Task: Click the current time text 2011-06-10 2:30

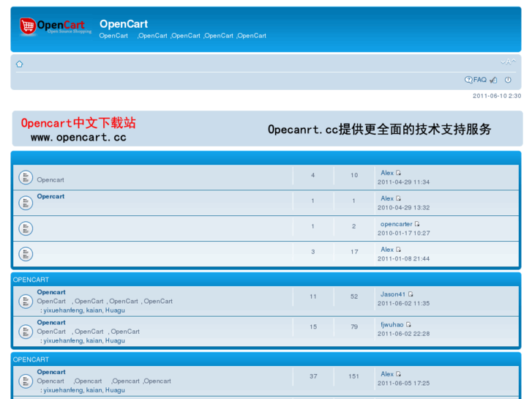Action: click(x=497, y=96)
